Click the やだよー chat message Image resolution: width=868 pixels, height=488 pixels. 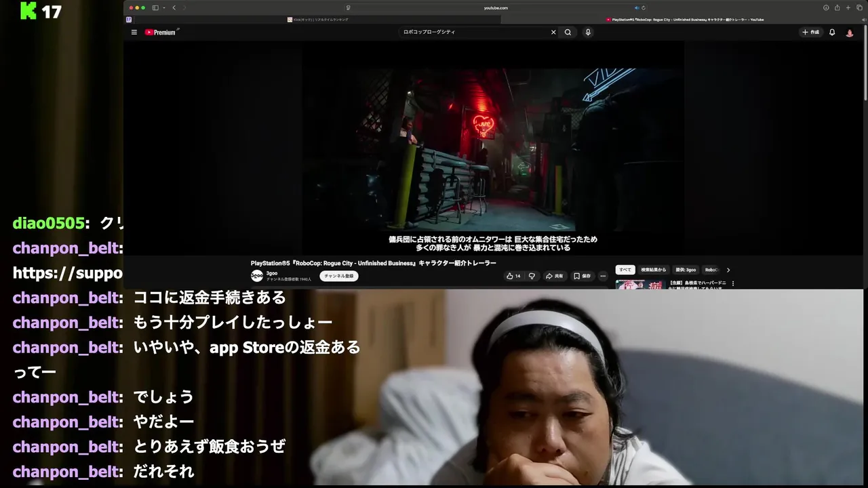(x=163, y=422)
